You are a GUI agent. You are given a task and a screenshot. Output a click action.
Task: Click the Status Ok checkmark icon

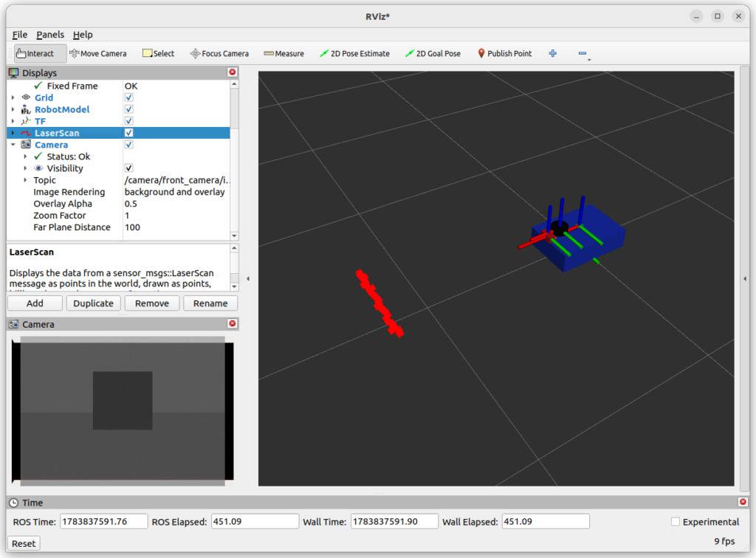[38, 156]
